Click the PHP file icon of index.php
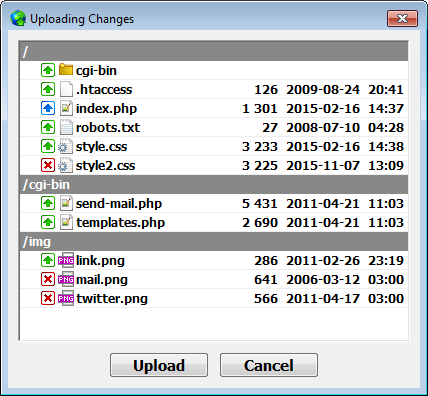 click(66, 108)
